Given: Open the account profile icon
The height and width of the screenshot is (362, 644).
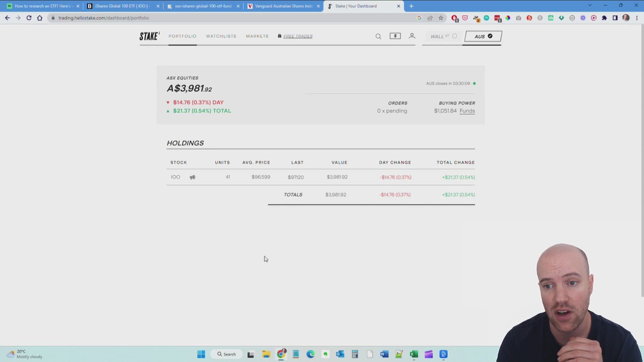Looking at the screenshot, I should click(412, 36).
